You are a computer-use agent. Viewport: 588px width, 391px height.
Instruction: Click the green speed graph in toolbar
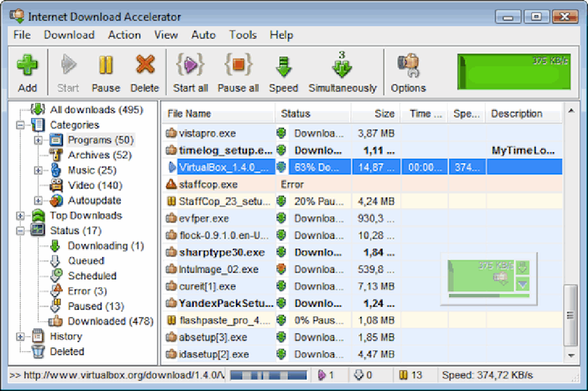point(514,72)
